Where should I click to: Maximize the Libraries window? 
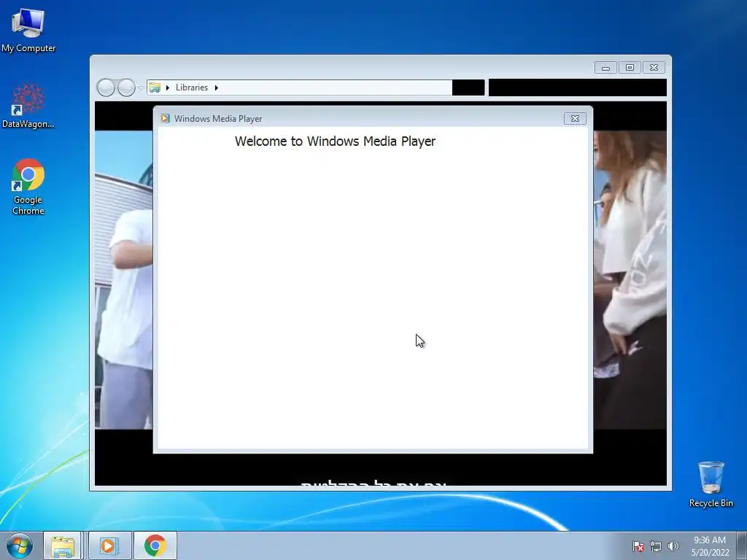(x=630, y=68)
